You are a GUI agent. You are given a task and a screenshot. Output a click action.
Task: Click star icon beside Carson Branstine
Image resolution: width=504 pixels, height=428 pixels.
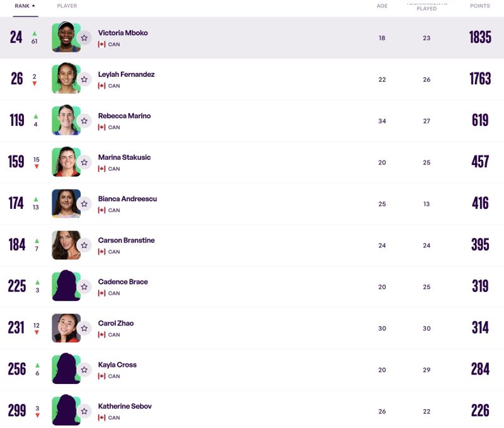[84, 245]
